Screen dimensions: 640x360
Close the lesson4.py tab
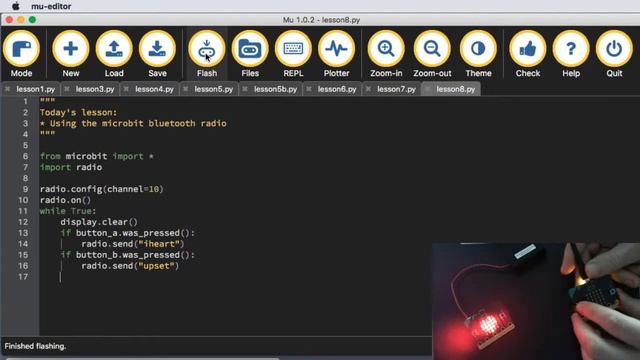pyautogui.click(x=126, y=89)
